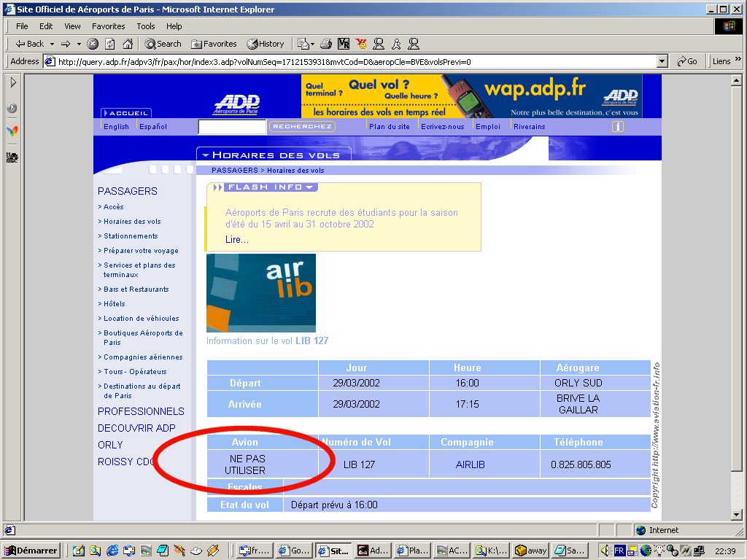The image size is (747, 560).
Task: Open the Edit menu
Action: pyautogui.click(x=46, y=26)
